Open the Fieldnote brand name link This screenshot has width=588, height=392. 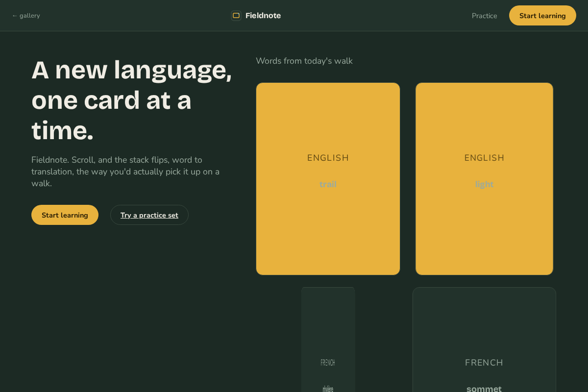(x=263, y=16)
